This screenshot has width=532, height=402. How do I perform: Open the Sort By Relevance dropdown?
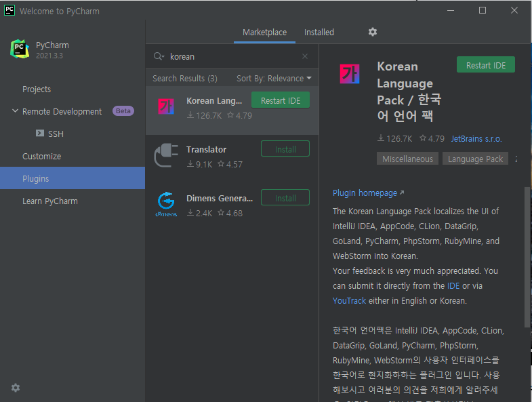click(x=274, y=79)
